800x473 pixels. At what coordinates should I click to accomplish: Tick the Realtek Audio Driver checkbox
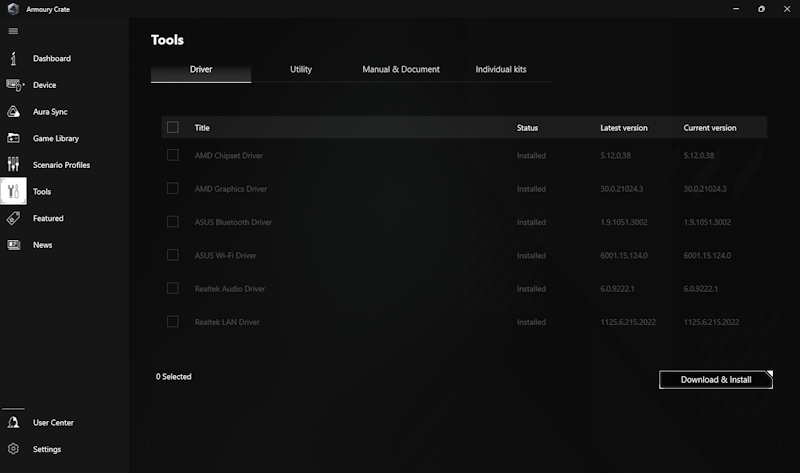pos(173,288)
